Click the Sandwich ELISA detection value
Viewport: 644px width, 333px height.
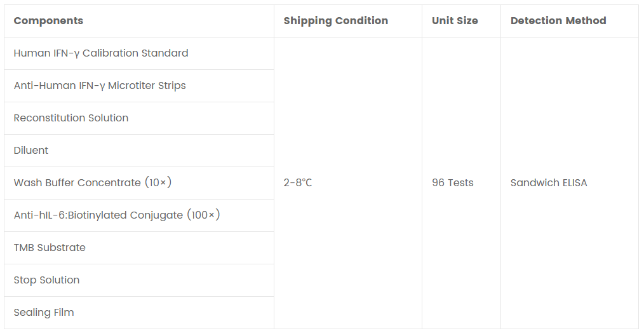tap(549, 183)
